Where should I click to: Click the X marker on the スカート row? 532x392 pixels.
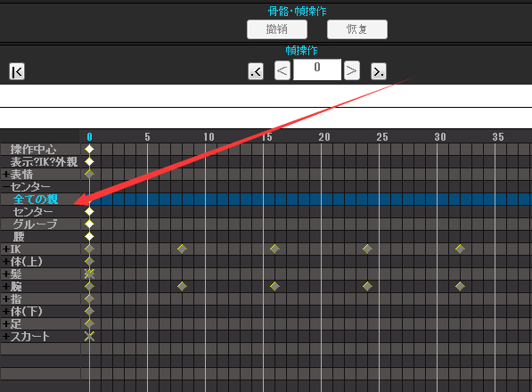click(x=89, y=337)
